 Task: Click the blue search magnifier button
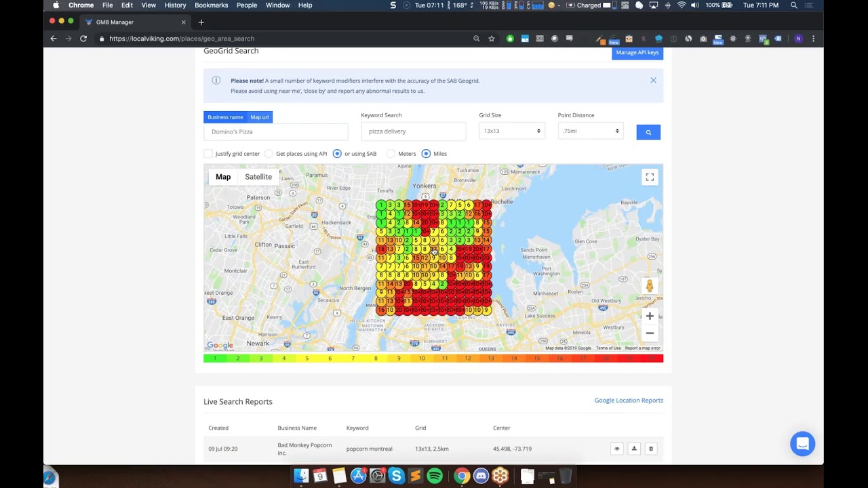coord(648,132)
